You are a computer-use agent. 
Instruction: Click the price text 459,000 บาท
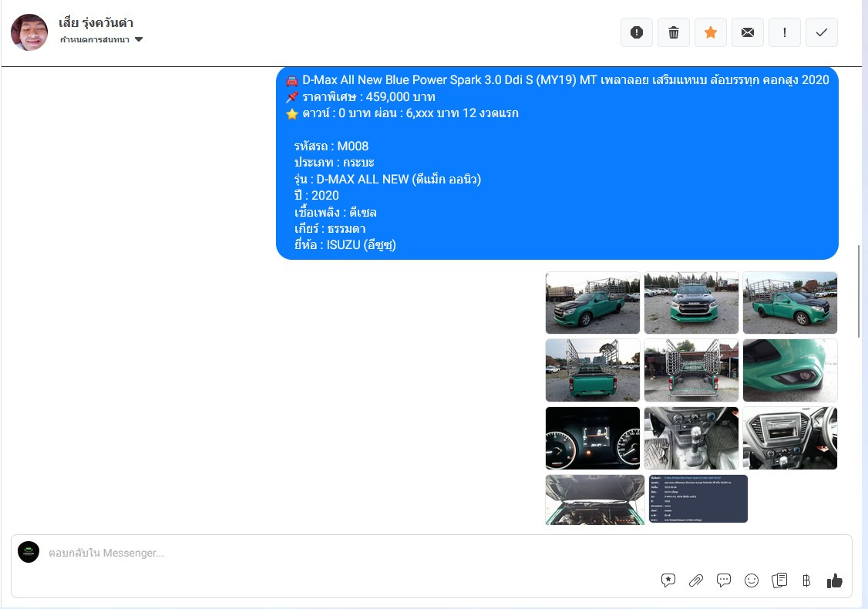click(x=400, y=97)
